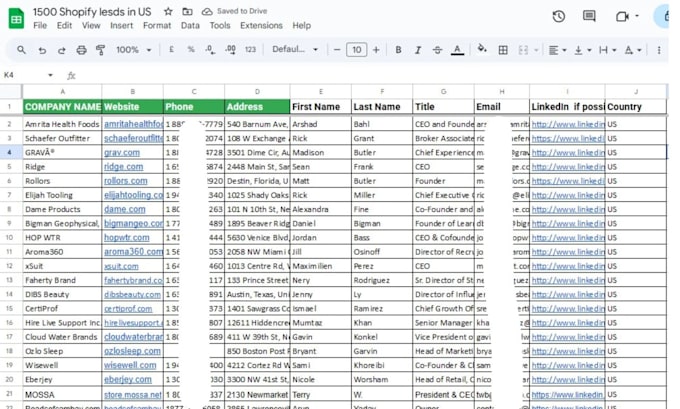Open the LinkedIn link in Amrita Health Foods row

click(x=568, y=124)
